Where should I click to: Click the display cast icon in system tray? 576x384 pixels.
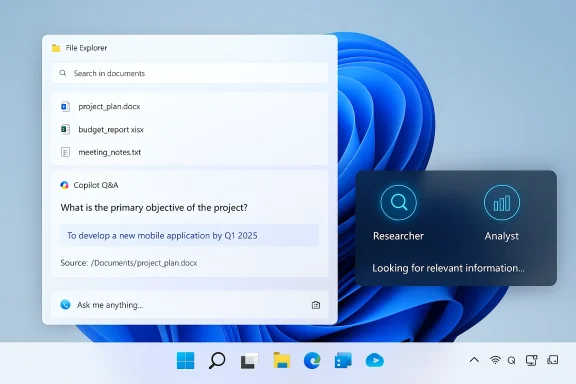point(532,360)
